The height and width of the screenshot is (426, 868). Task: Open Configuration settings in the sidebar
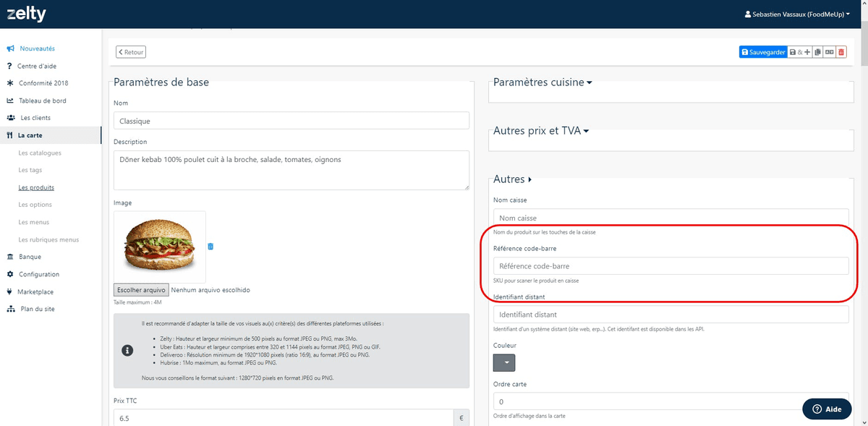[38, 274]
